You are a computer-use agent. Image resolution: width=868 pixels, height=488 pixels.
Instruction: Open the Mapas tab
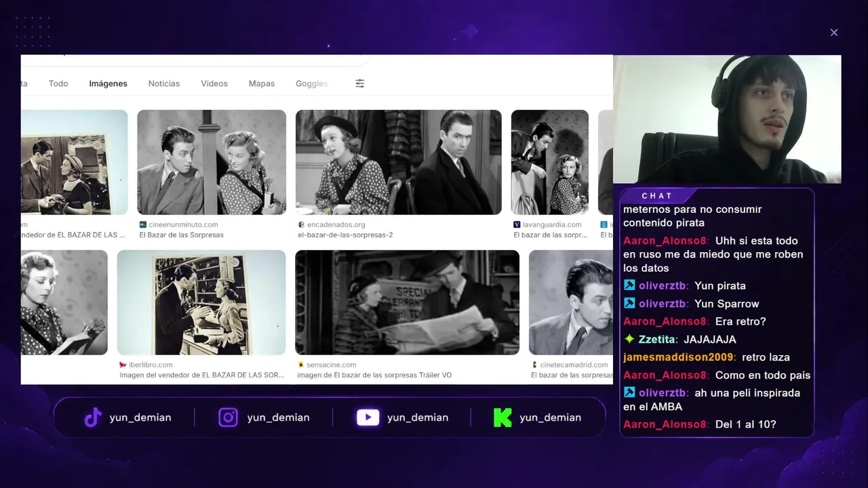click(x=262, y=83)
